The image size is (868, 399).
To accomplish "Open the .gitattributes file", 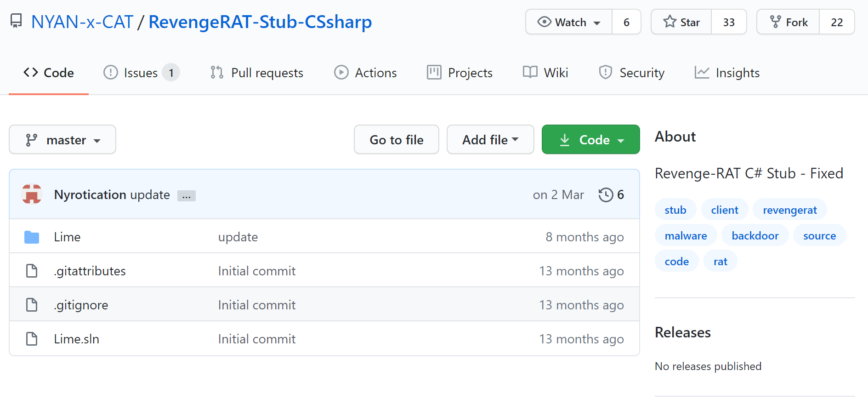I will click(x=90, y=271).
